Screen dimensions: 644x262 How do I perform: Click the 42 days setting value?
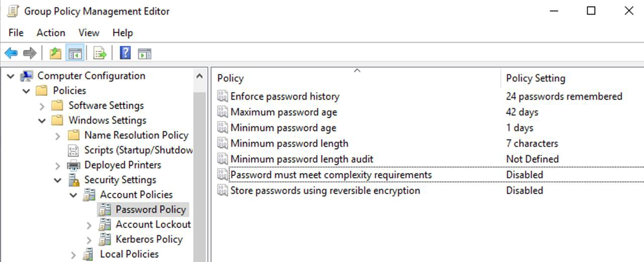(x=522, y=112)
